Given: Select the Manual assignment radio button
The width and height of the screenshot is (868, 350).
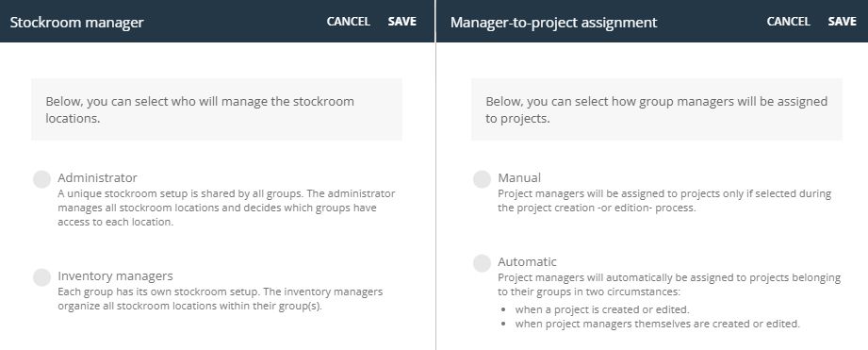Looking at the screenshot, I should (x=482, y=179).
